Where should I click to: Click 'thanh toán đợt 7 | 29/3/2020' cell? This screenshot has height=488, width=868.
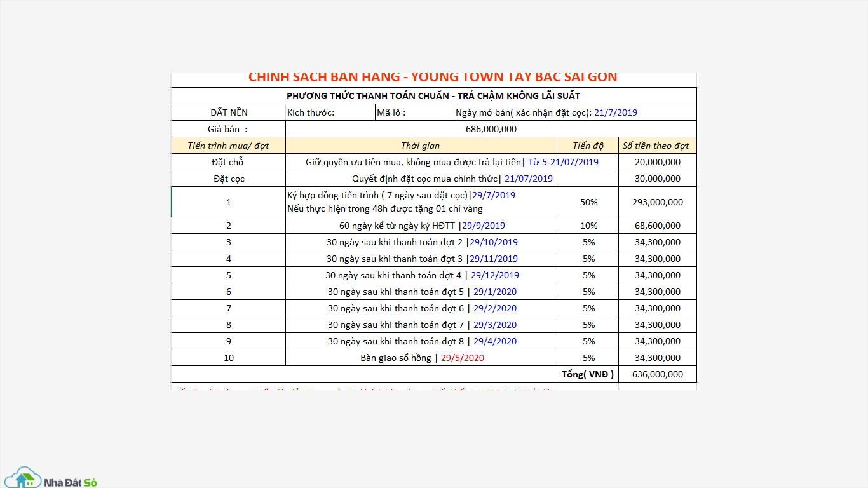coord(423,325)
